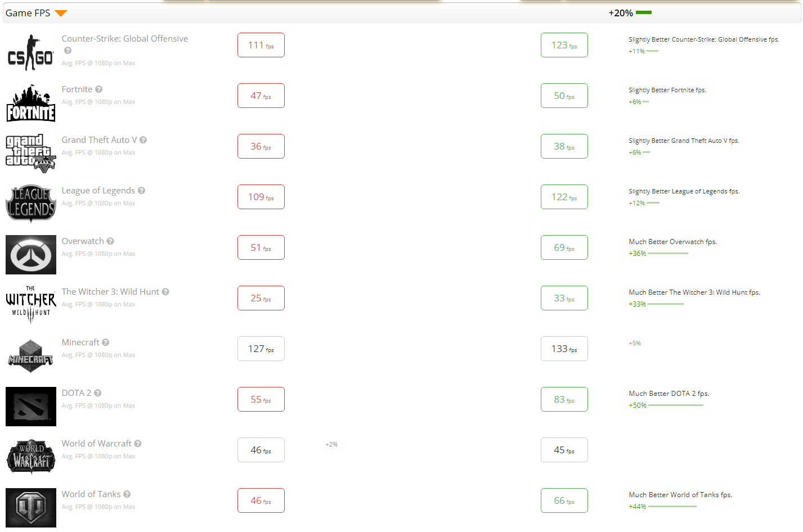Click the World of Warcraft logo

pyautogui.click(x=31, y=457)
